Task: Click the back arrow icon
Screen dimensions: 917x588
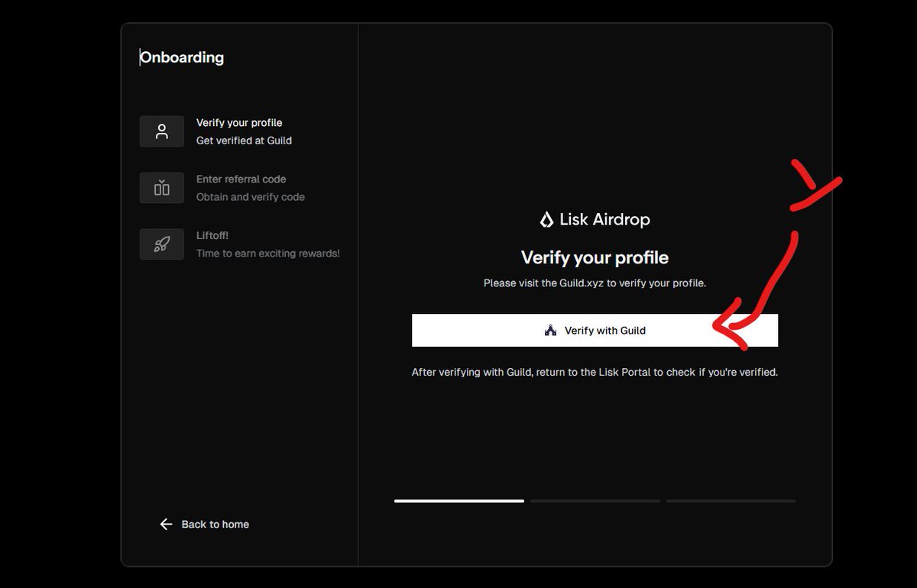Action: 166,524
